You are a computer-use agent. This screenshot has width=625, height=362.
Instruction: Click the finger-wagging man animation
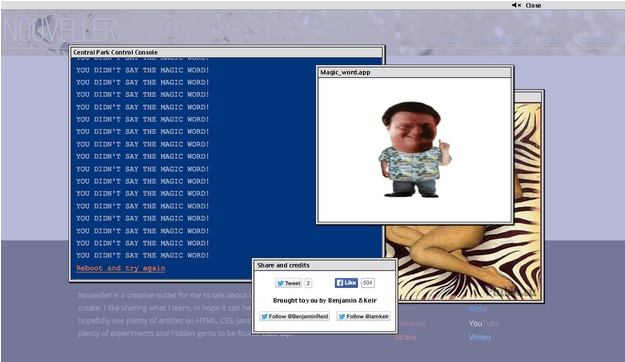[415, 150]
